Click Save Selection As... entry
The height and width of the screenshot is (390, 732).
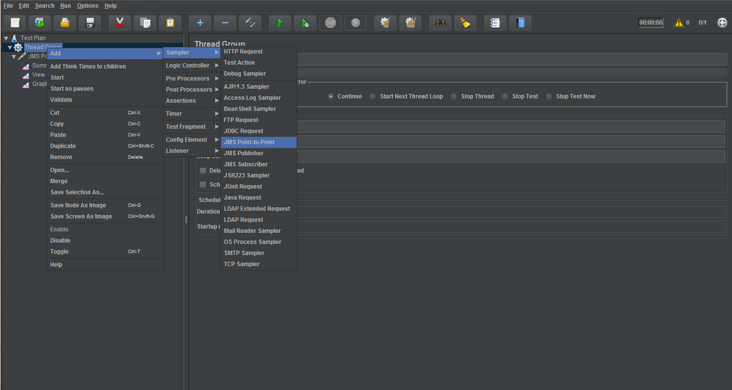(106, 192)
